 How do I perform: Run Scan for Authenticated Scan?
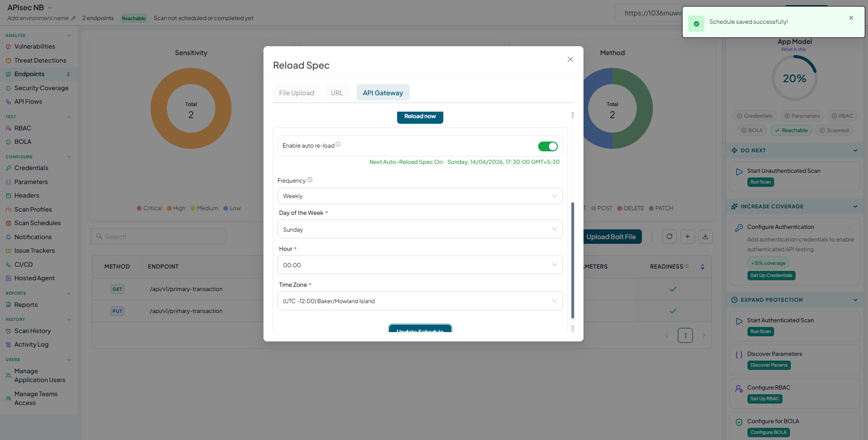point(761,332)
